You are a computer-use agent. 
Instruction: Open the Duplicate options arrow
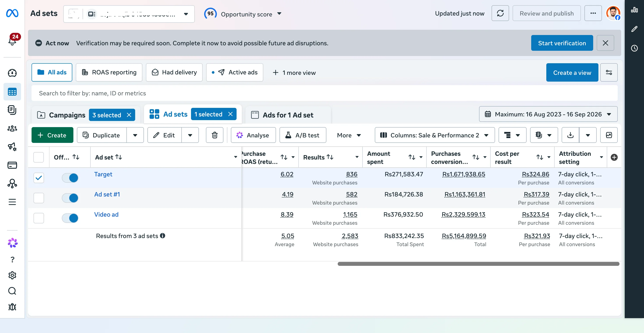(135, 135)
